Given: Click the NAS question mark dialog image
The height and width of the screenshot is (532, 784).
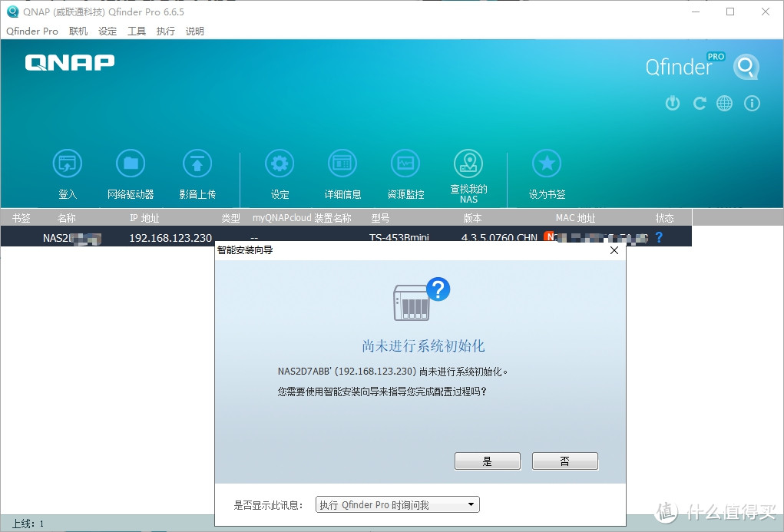Looking at the screenshot, I should click(x=422, y=299).
